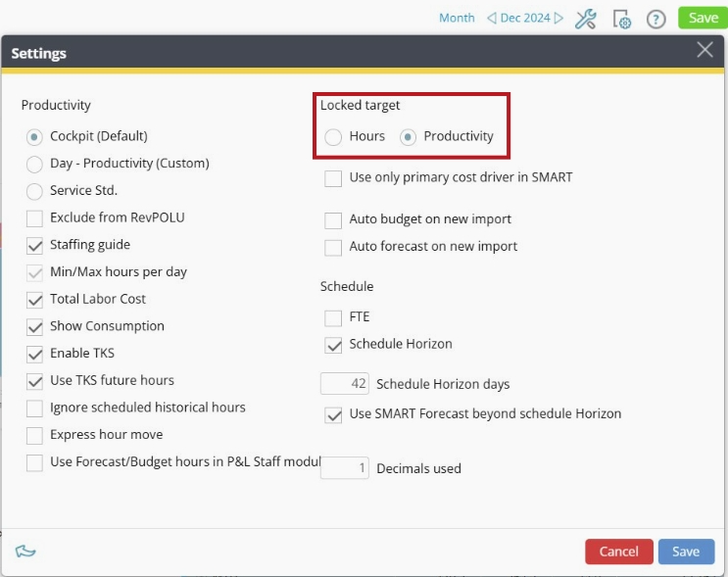Click the Decimals used input field
This screenshot has width=728, height=577.
click(x=345, y=468)
